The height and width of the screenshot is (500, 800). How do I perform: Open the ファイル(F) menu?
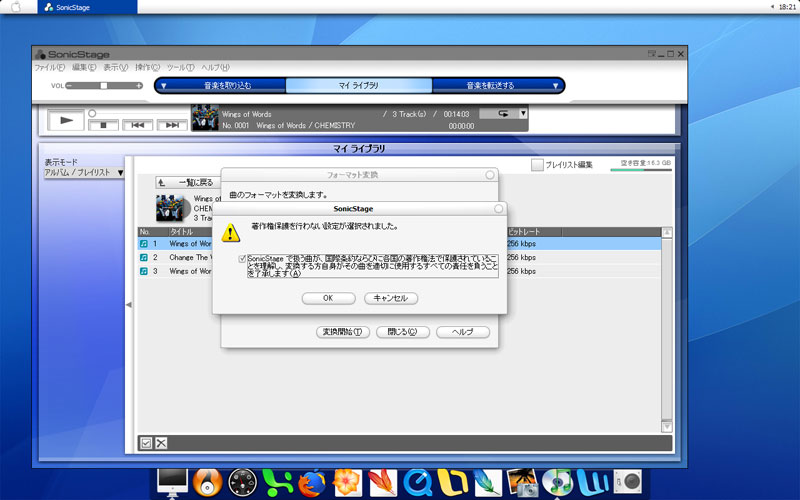[49, 67]
